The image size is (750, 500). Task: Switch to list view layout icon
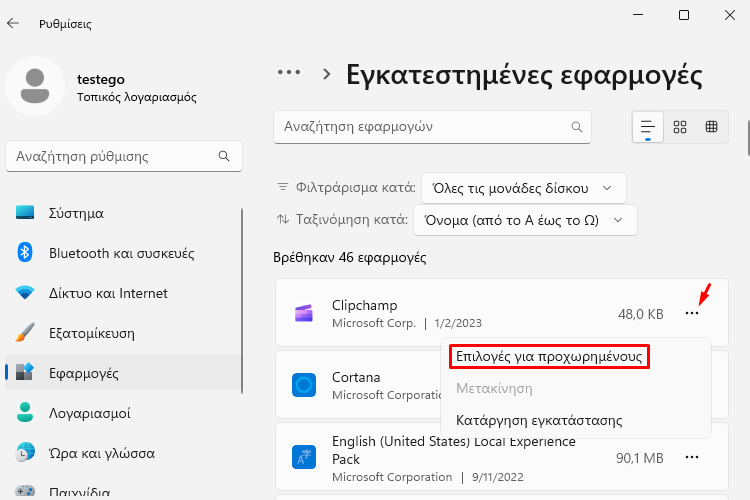pos(648,127)
